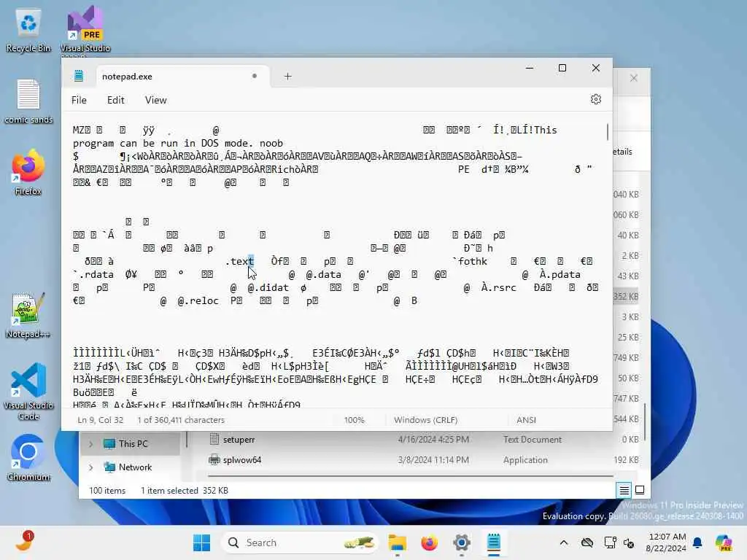Open notifications bell in system tray
The image size is (747, 560).
(697, 542)
